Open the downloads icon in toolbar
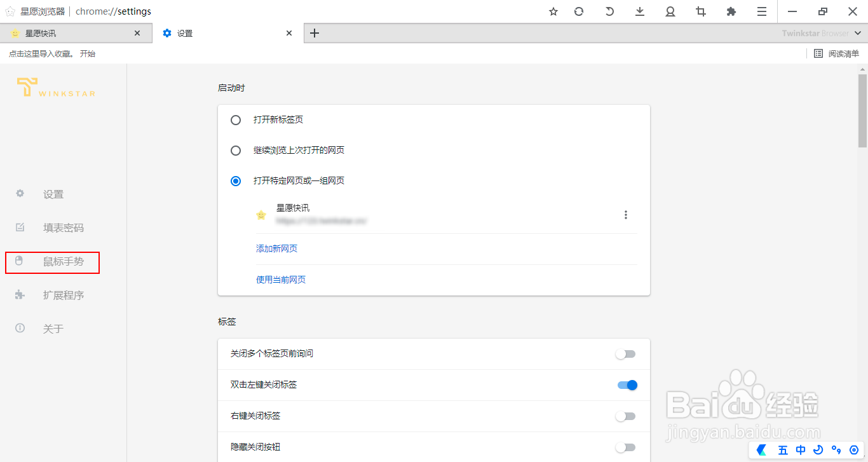 pos(639,11)
